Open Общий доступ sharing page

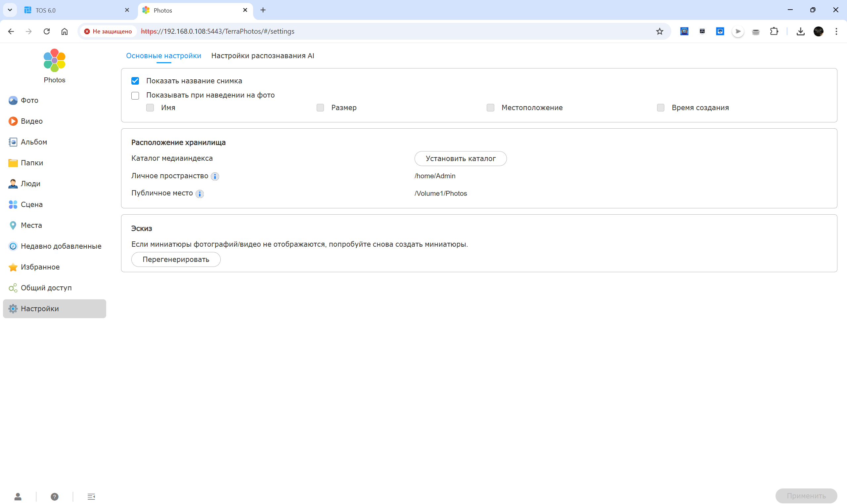(46, 288)
